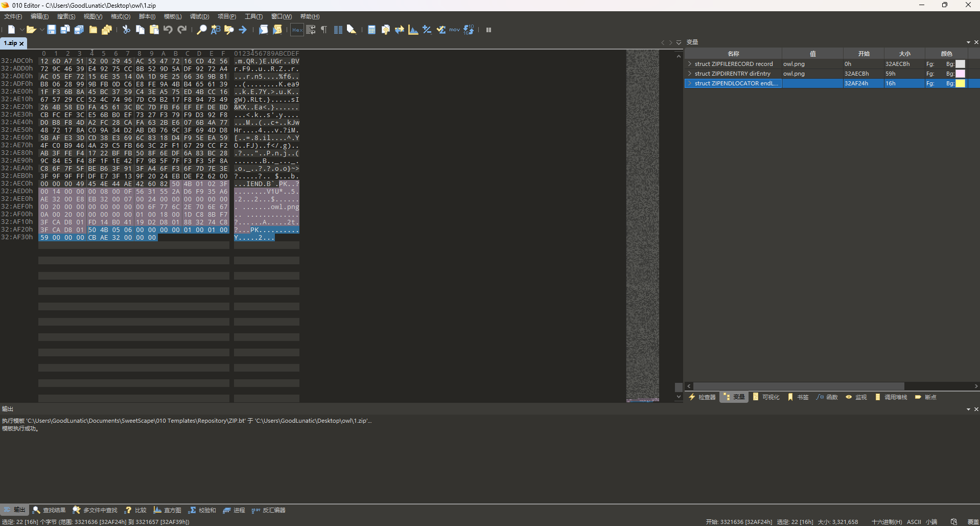Open the Histogram toolbar icon
This screenshot has height=526, width=980.
(413, 30)
